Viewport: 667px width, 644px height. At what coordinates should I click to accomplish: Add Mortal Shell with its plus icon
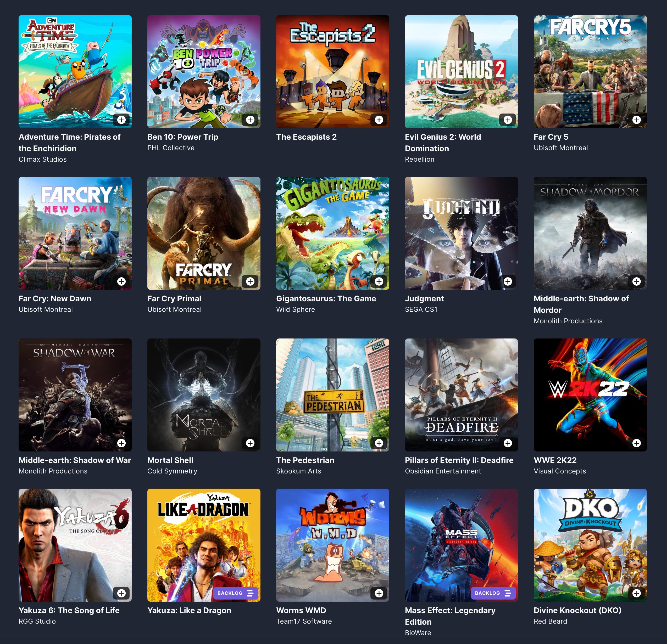[250, 443]
